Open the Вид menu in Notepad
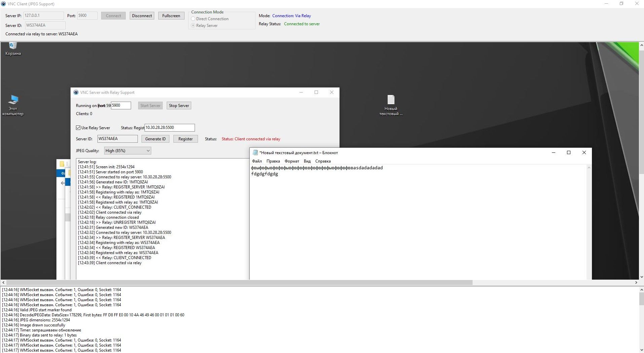The height and width of the screenshot is (353, 644). 307,161
